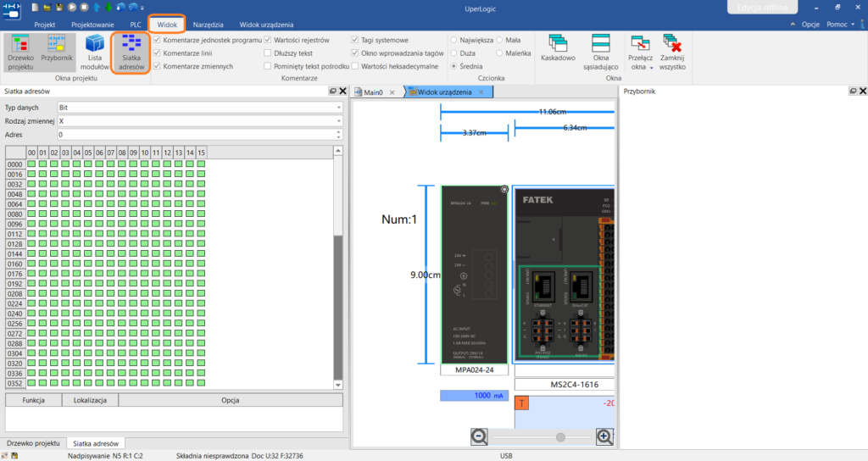Image resolution: width=868 pixels, height=461 pixels.
Task: Select Największa font size radio
Action: tap(454, 40)
